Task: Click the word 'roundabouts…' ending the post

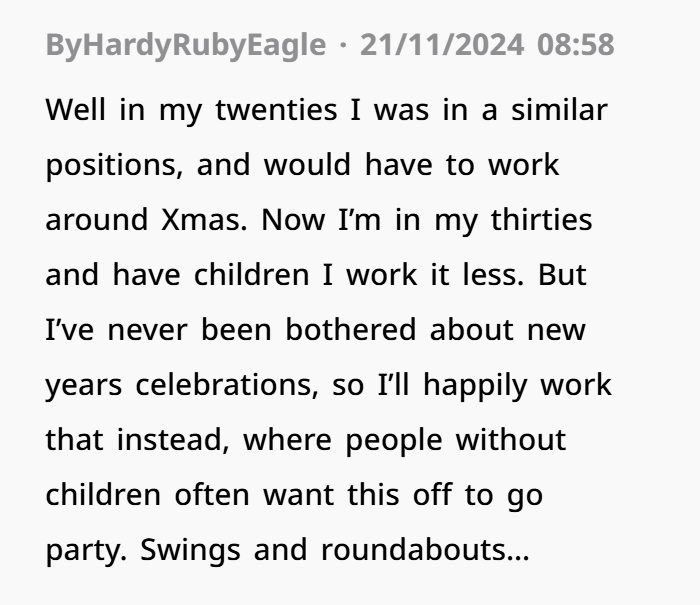Action: tap(425, 550)
